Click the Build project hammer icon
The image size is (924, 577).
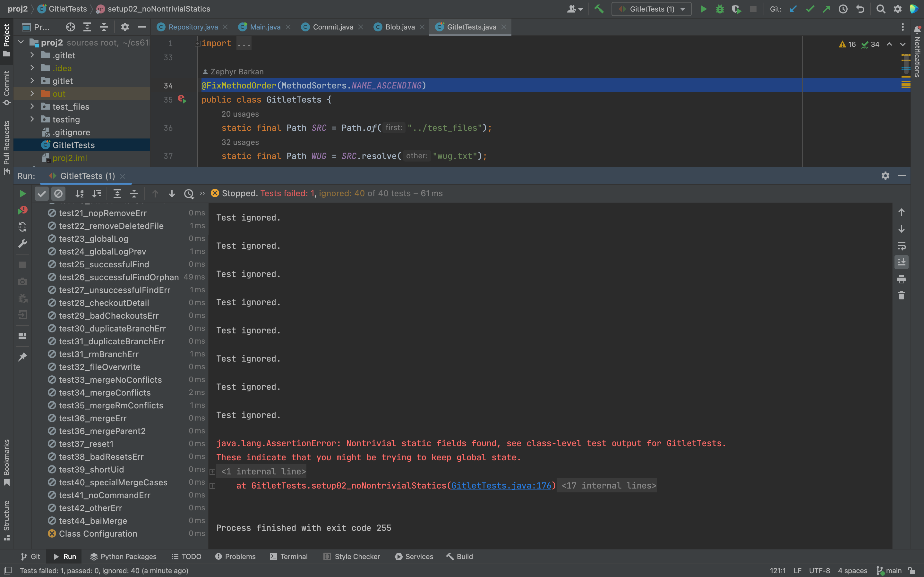point(599,9)
